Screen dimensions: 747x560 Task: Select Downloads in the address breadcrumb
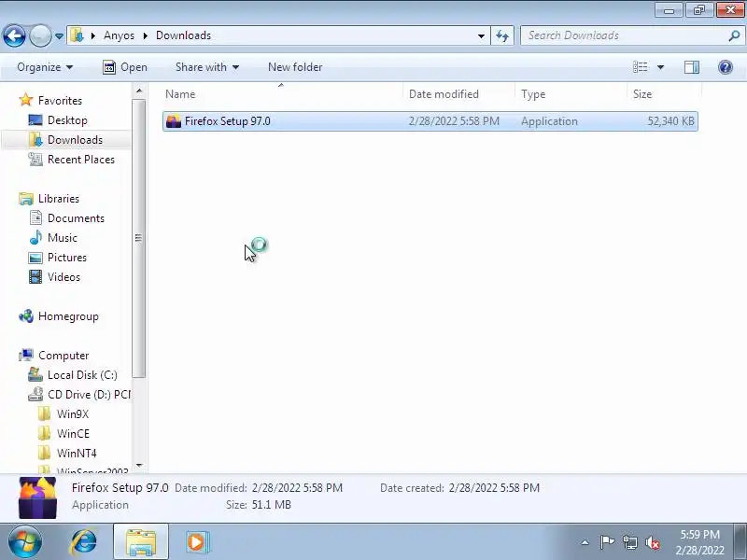183,35
